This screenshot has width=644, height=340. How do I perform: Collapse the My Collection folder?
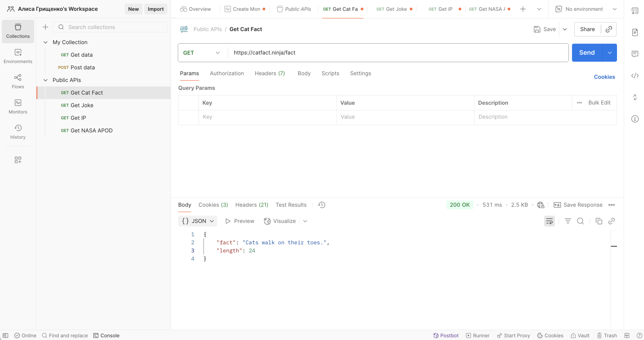[45, 42]
